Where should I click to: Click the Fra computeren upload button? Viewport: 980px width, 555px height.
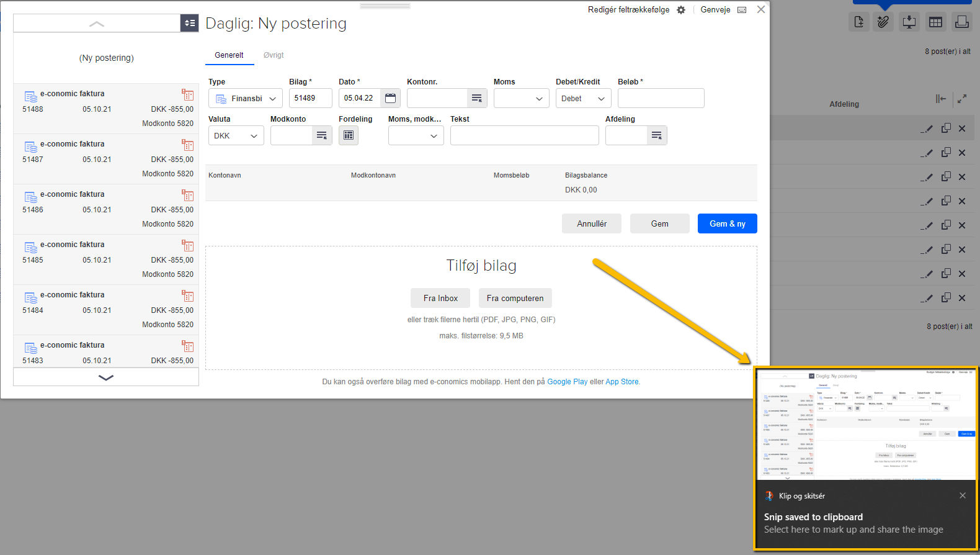click(x=515, y=298)
